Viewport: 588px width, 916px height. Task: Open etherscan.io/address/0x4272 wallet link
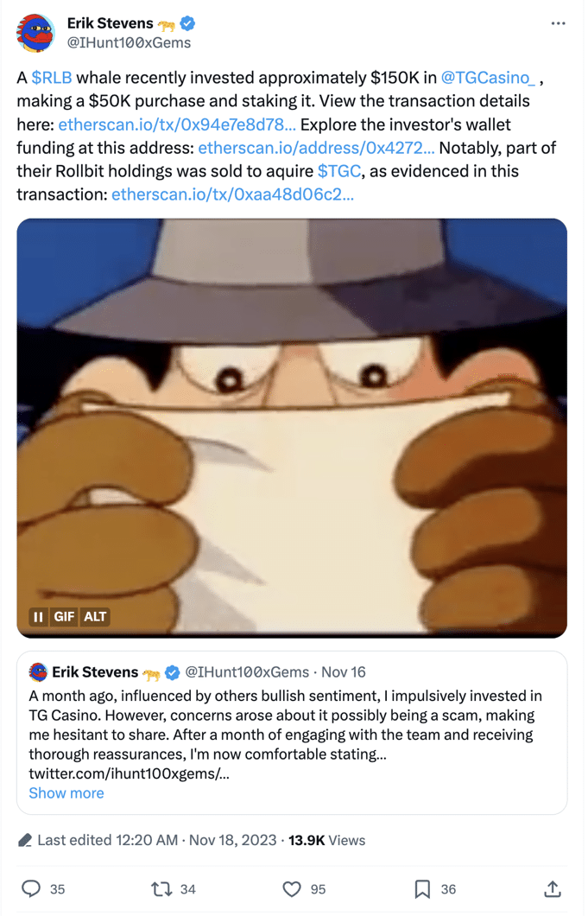coord(316,148)
